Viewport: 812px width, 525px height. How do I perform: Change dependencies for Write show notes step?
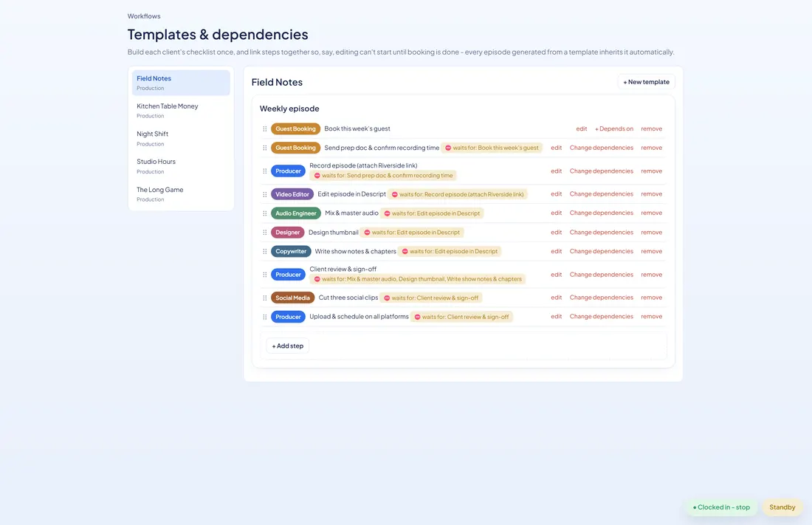point(601,251)
